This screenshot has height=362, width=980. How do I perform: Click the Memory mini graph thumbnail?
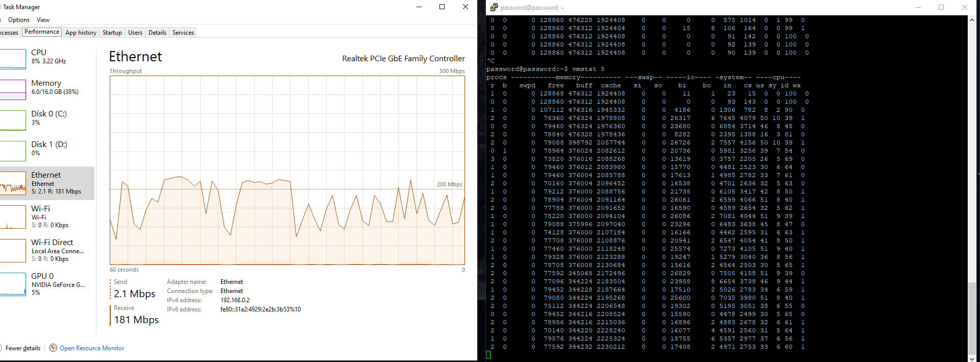(13, 89)
